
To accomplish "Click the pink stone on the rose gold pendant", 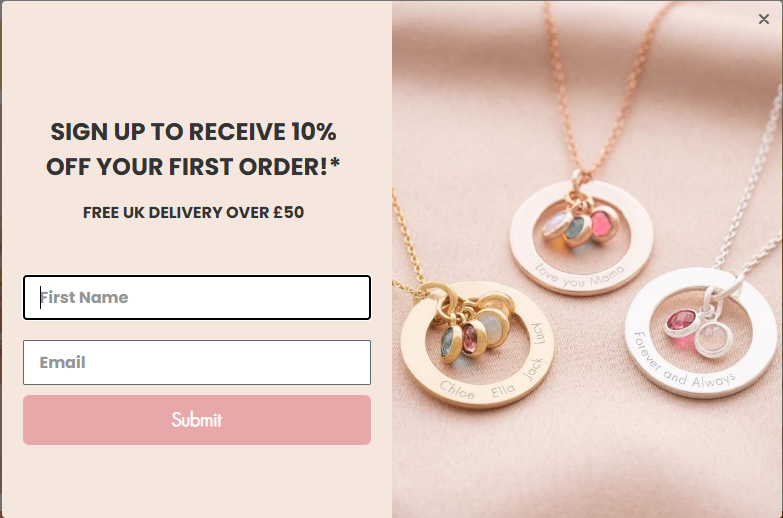I will coord(603,224).
